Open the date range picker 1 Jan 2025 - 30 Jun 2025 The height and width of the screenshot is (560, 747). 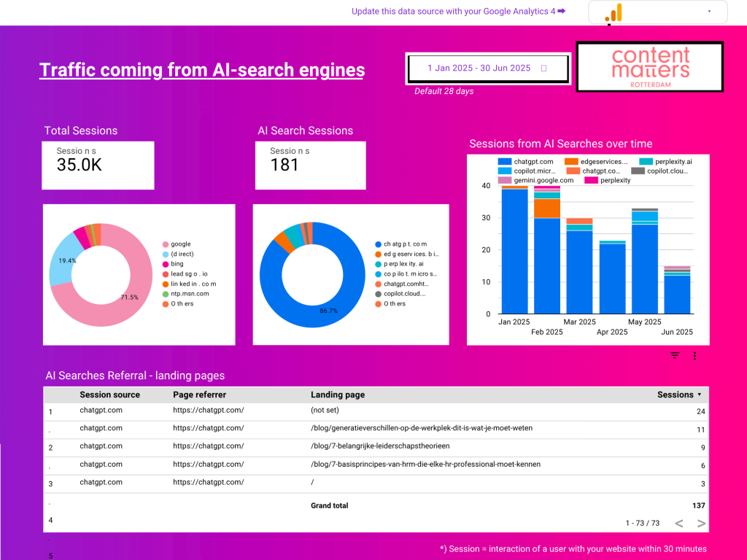coord(488,69)
